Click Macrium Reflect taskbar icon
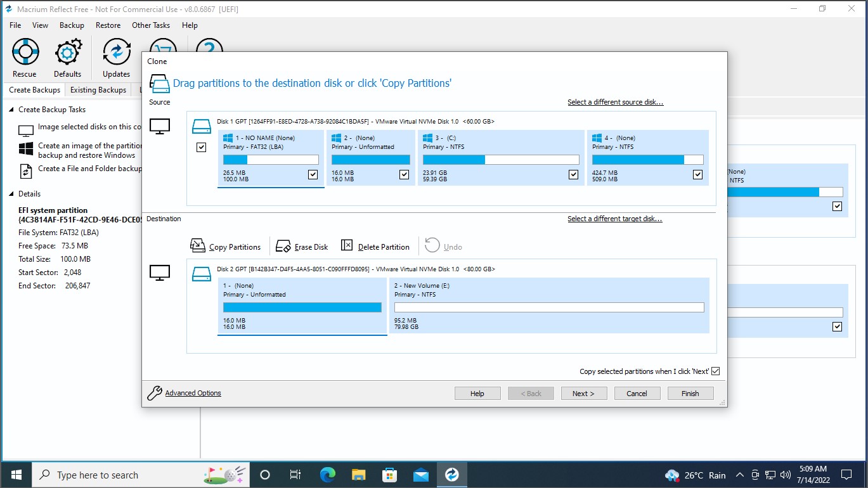868x488 pixels. pyautogui.click(x=452, y=475)
